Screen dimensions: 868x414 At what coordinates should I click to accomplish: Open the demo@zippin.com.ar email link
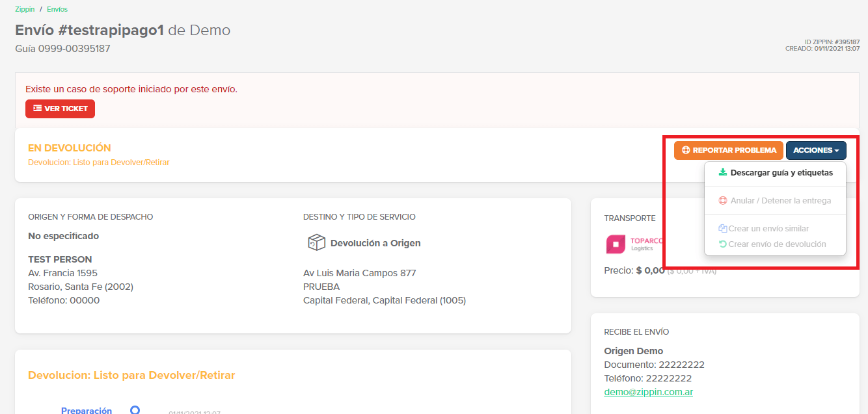point(649,392)
